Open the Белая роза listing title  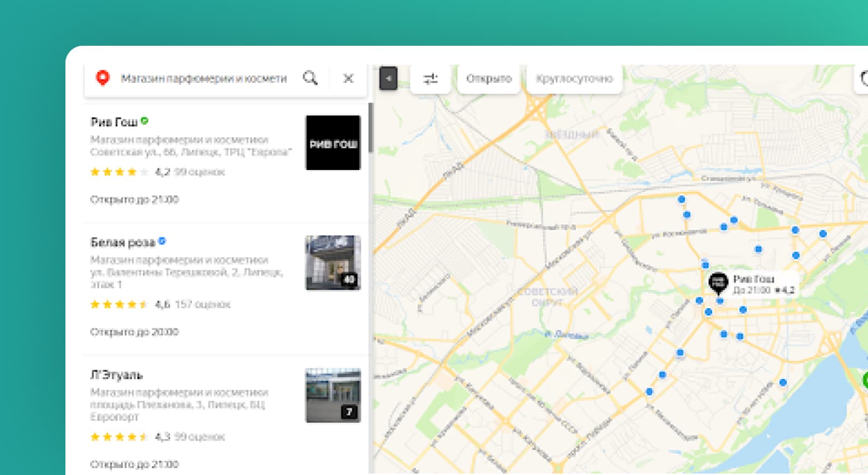(123, 242)
